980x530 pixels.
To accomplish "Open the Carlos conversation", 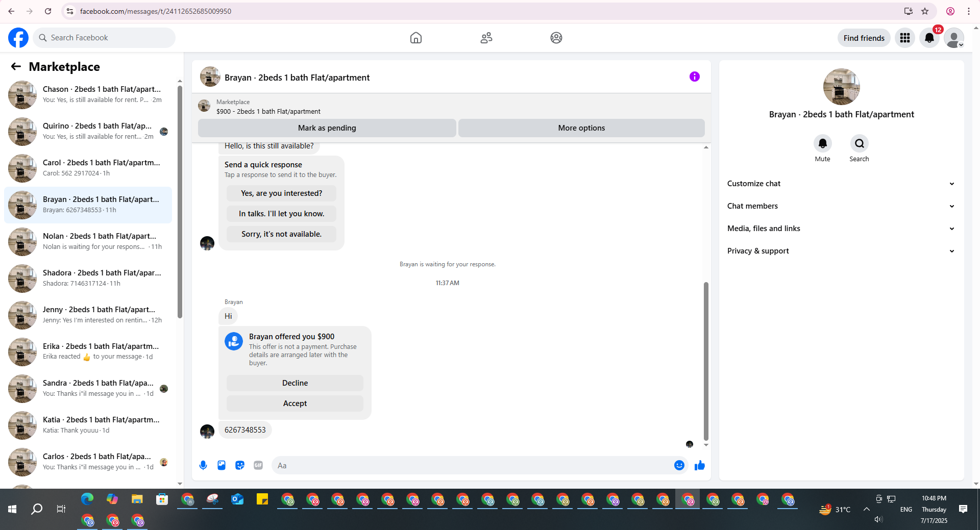I will (88, 462).
